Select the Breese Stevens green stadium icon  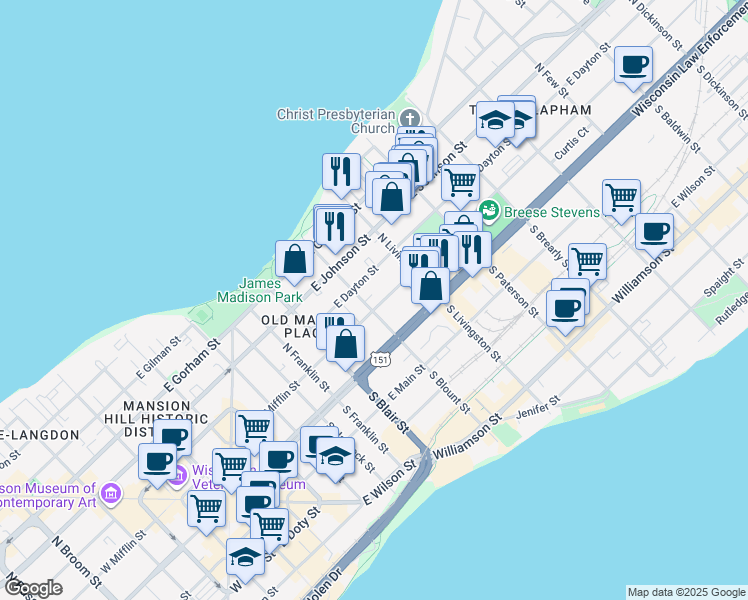tap(489, 210)
